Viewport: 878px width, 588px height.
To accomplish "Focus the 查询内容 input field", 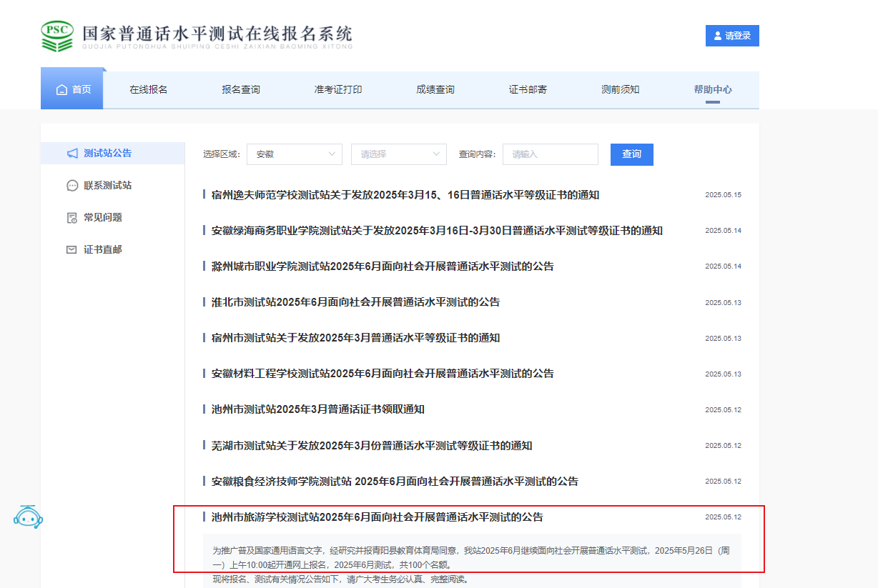I will [551, 154].
